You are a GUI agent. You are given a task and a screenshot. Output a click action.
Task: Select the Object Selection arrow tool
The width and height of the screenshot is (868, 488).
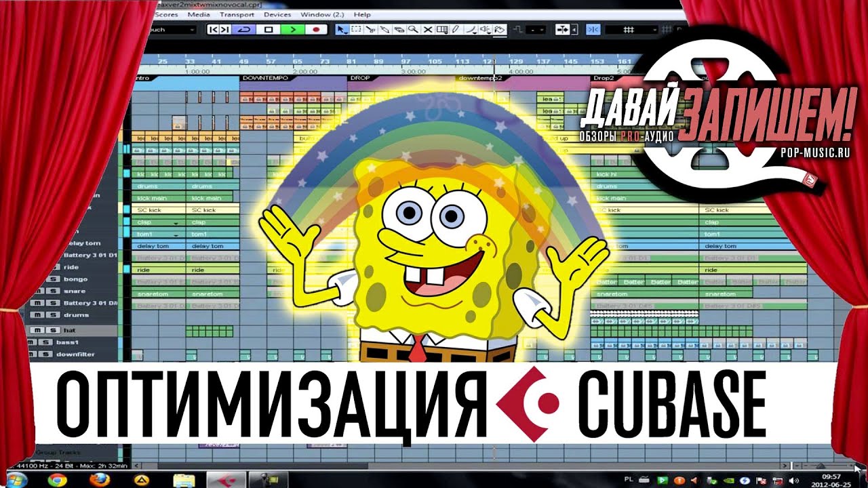(341, 29)
